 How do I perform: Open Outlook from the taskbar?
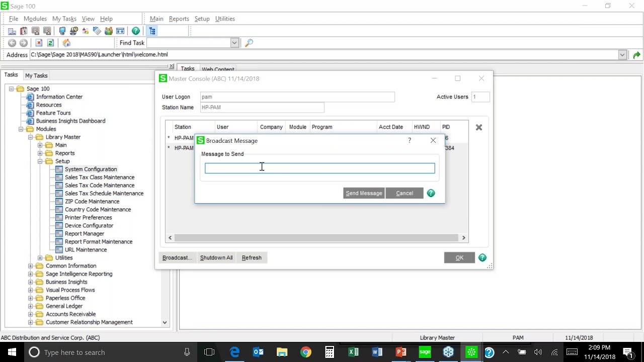point(259,352)
